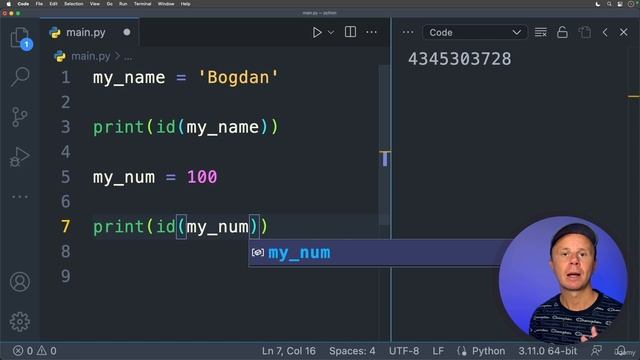
Task: Click the unsaved dot on main.py tab
Action: click(127, 32)
